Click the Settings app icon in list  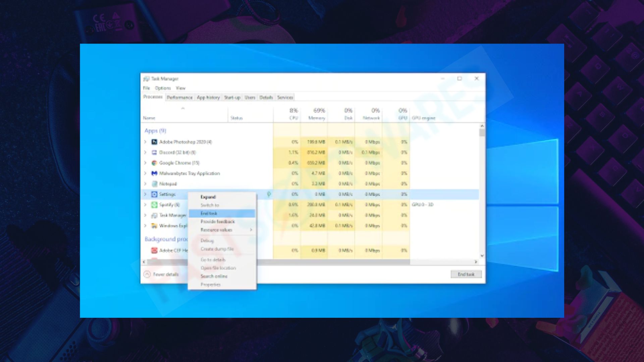pos(154,194)
